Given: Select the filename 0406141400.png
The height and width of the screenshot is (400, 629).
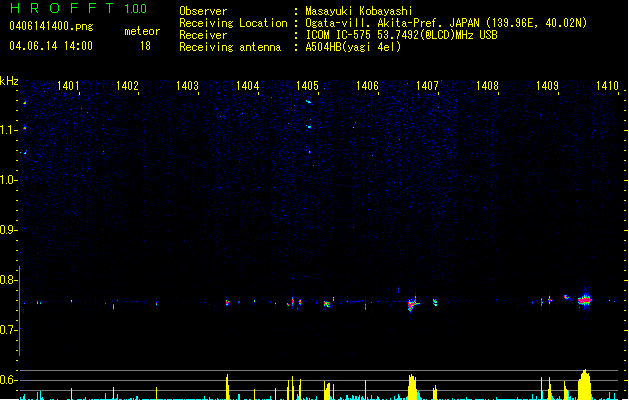Looking at the screenshot, I should coord(51,26).
